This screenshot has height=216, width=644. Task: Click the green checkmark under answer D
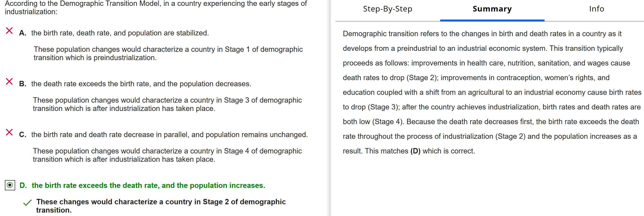[x=27, y=203]
